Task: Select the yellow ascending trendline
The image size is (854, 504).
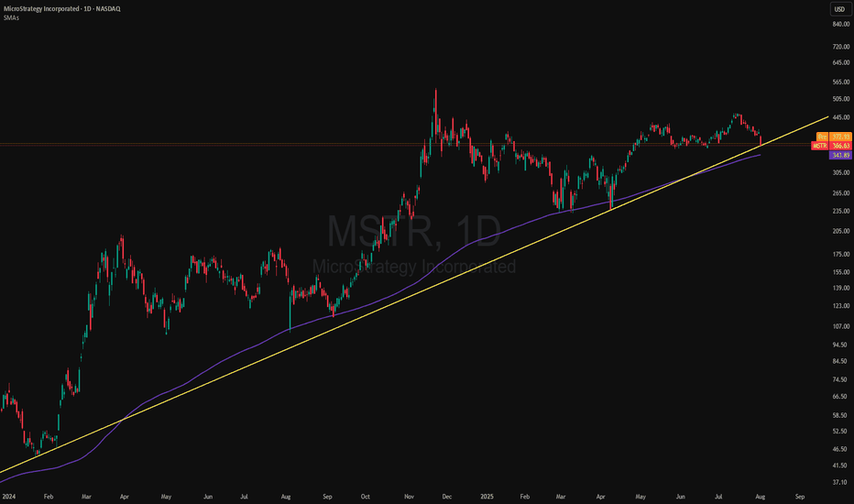Action: tap(414, 294)
